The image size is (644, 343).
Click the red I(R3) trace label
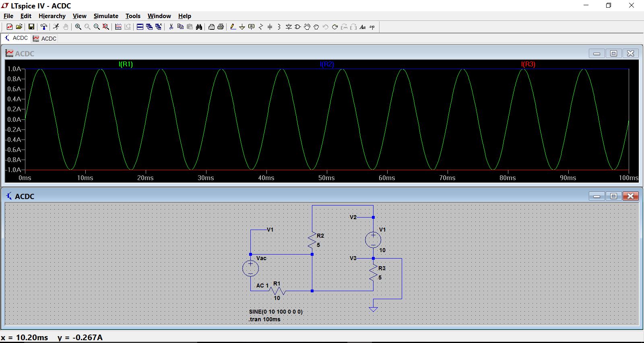[x=528, y=64]
